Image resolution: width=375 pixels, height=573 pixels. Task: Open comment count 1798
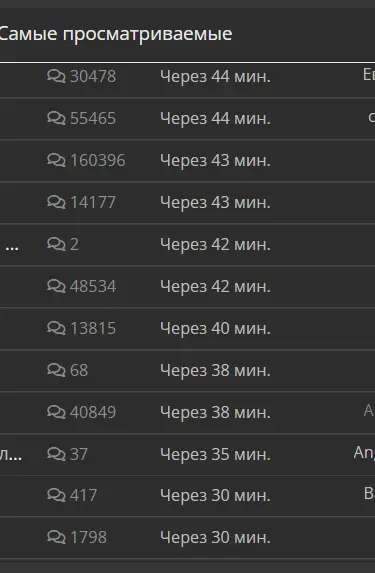(88, 537)
